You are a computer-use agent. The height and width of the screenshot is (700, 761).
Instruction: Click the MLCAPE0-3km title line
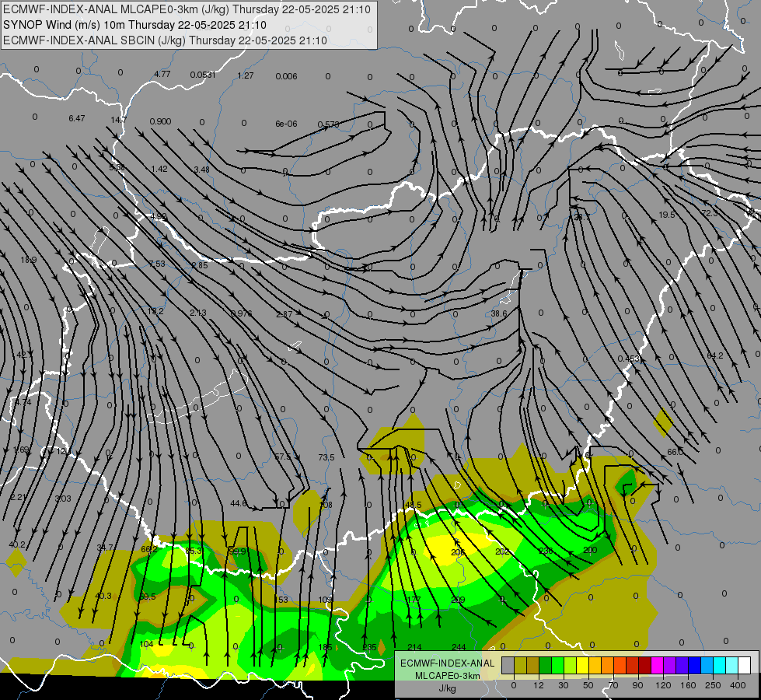click(x=187, y=9)
